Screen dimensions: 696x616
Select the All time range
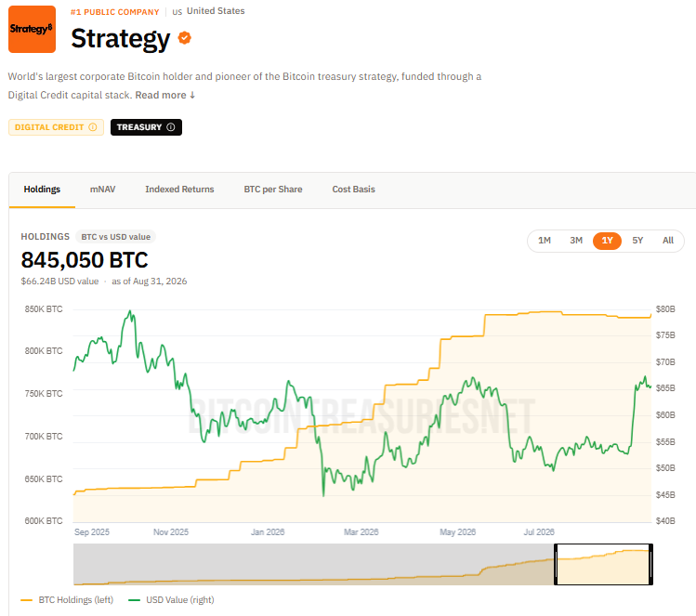[668, 241]
